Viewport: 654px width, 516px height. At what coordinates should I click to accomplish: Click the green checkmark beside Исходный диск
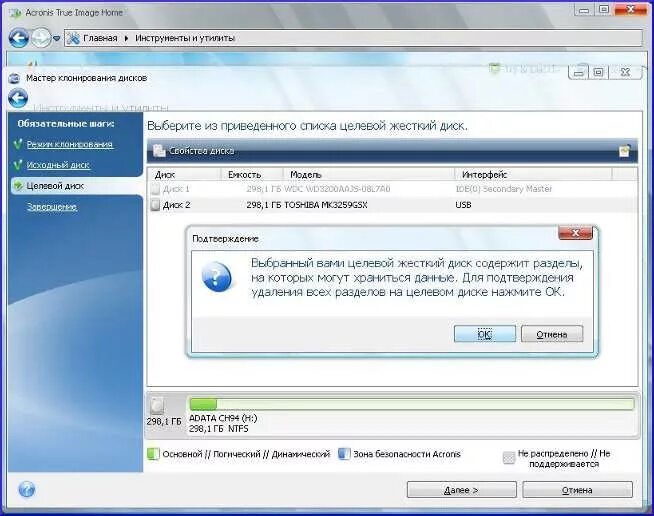click(18, 165)
